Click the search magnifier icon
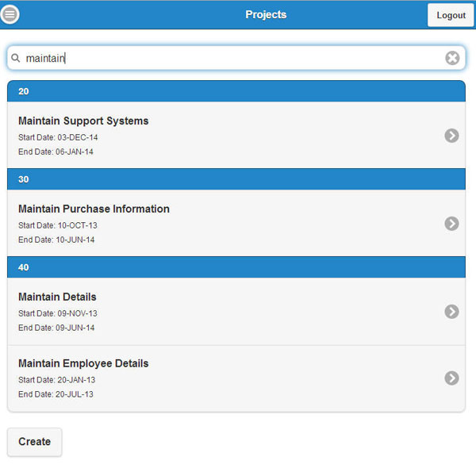This screenshot has height=472, width=476. point(15,58)
